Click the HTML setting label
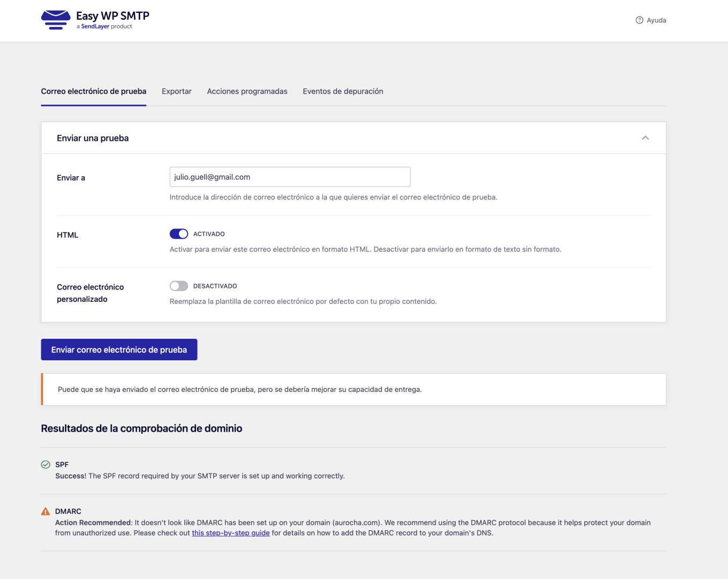This screenshot has height=579, width=728. (x=67, y=235)
